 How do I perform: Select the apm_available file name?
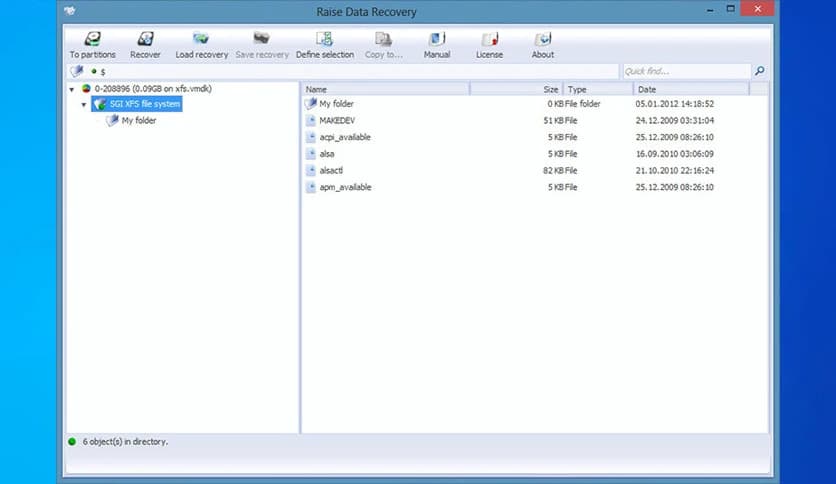[345, 187]
